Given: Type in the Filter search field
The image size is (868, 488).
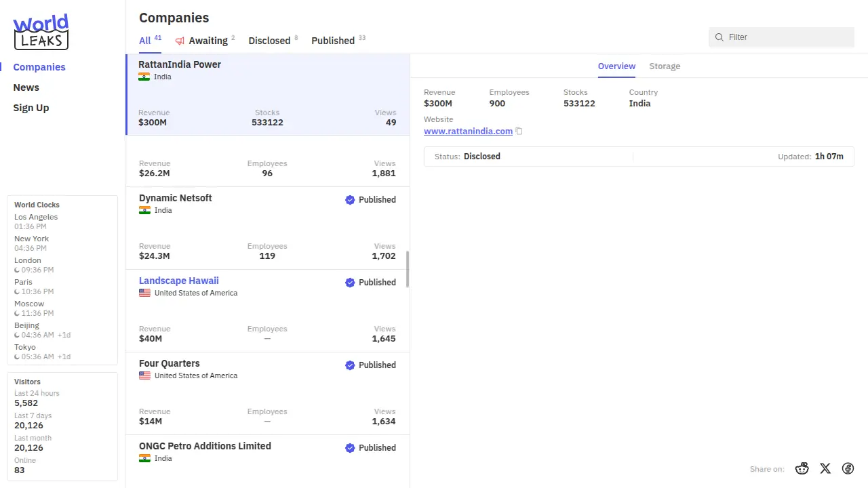Looking at the screenshot, I should click(x=787, y=37).
